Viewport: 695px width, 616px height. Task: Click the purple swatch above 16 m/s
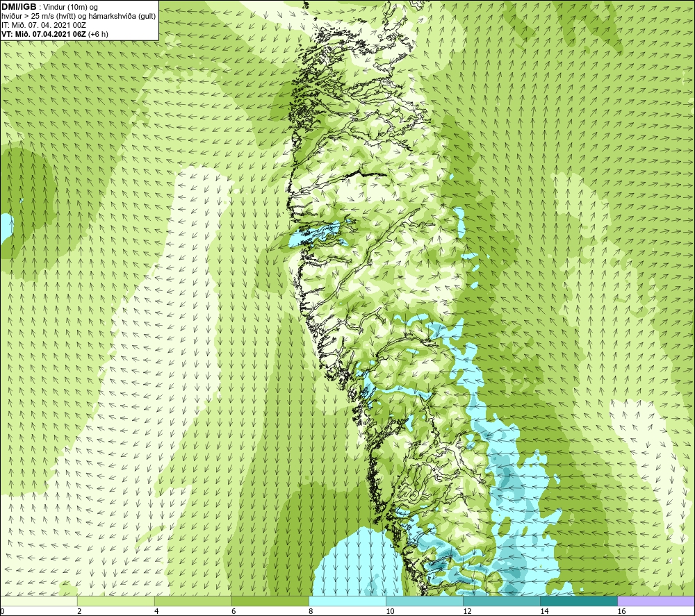(656, 601)
